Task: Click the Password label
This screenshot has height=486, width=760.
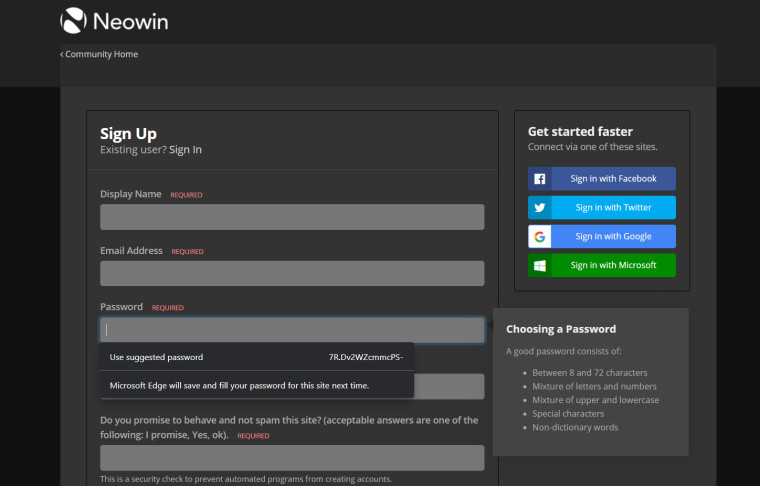Action: point(121,307)
